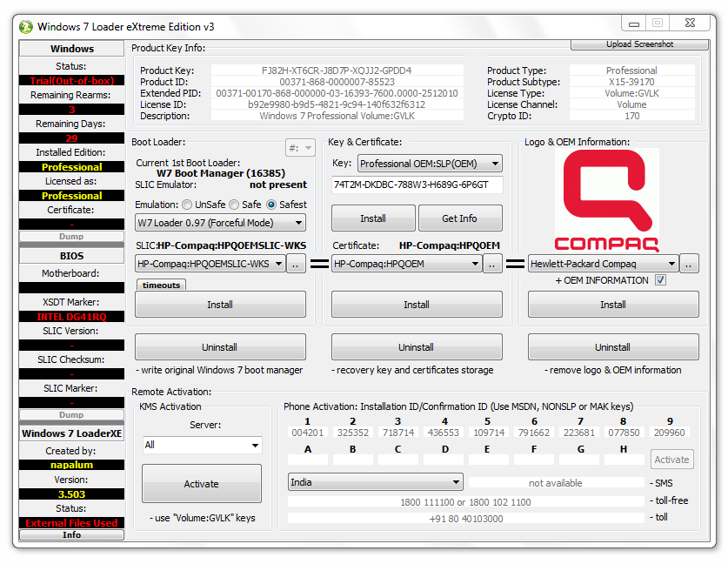Click Uninstall to remove logo & OEM information
Image resolution: width=728 pixels, height=564 pixels.
click(x=613, y=347)
